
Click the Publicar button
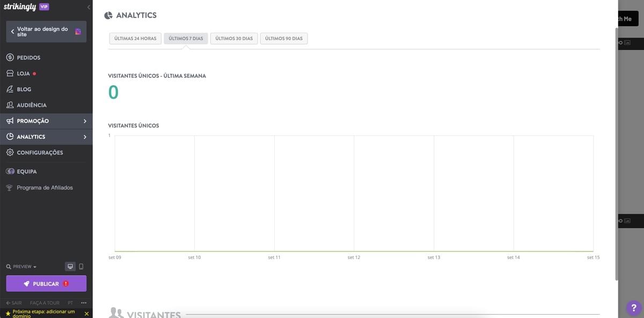pos(46,283)
